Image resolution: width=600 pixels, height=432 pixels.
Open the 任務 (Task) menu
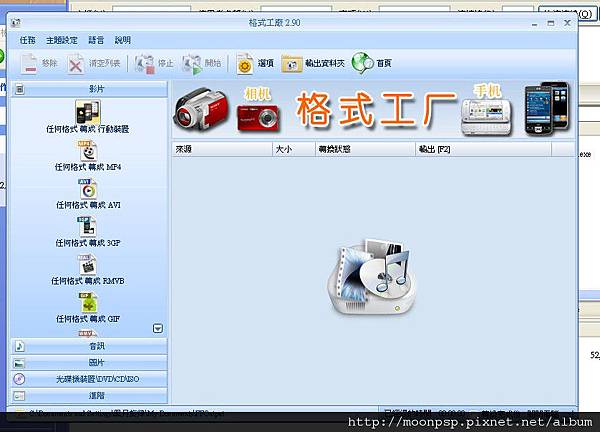(x=27, y=40)
